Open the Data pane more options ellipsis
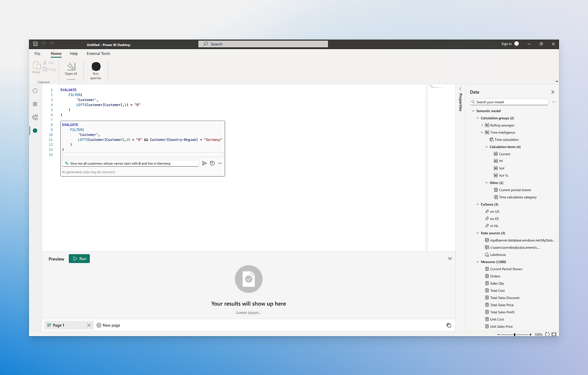Viewport: 588px width, 375px height. (x=554, y=102)
